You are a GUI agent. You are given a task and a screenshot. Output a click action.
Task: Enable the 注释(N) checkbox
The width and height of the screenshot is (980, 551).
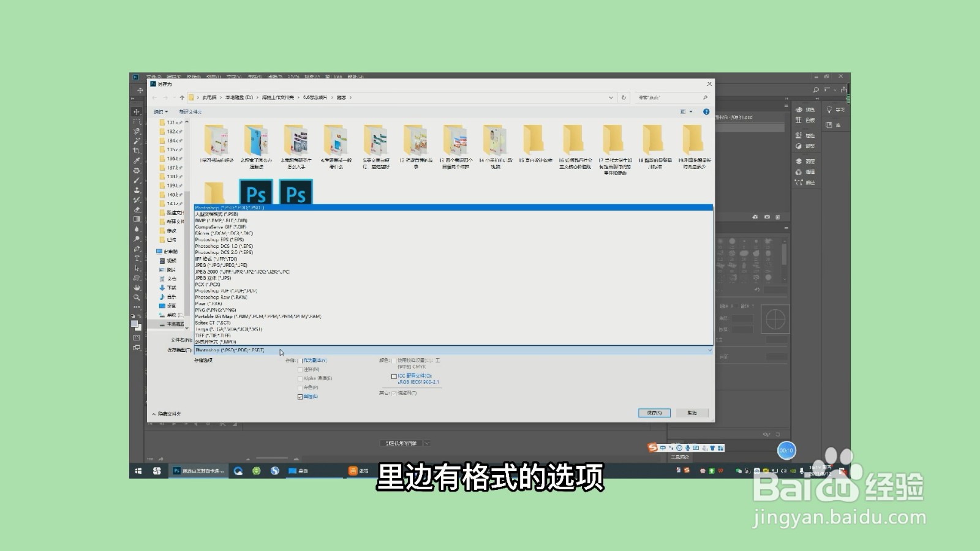pos(300,370)
